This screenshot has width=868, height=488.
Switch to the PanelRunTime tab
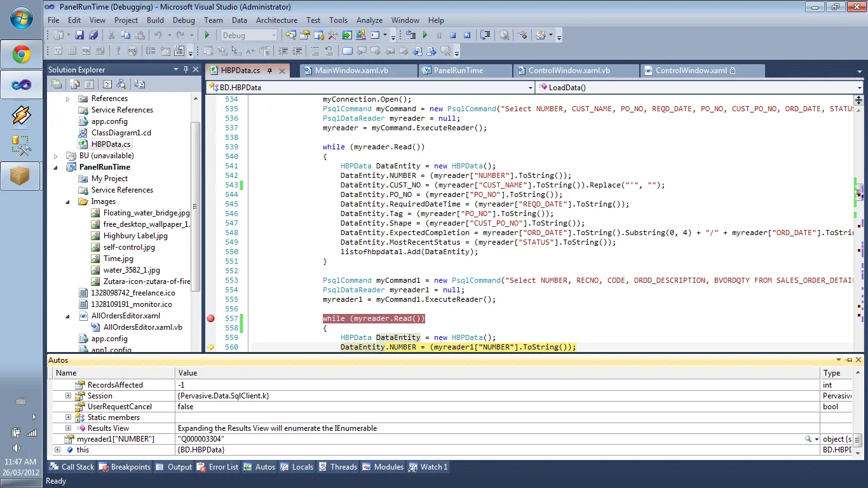coord(465,71)
